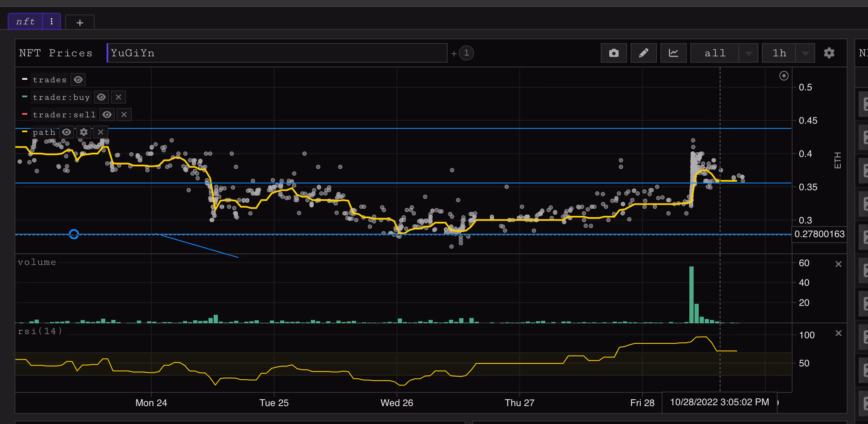868x424 pixels.
Task: Remove the trader:sell series
Action: 124,115
